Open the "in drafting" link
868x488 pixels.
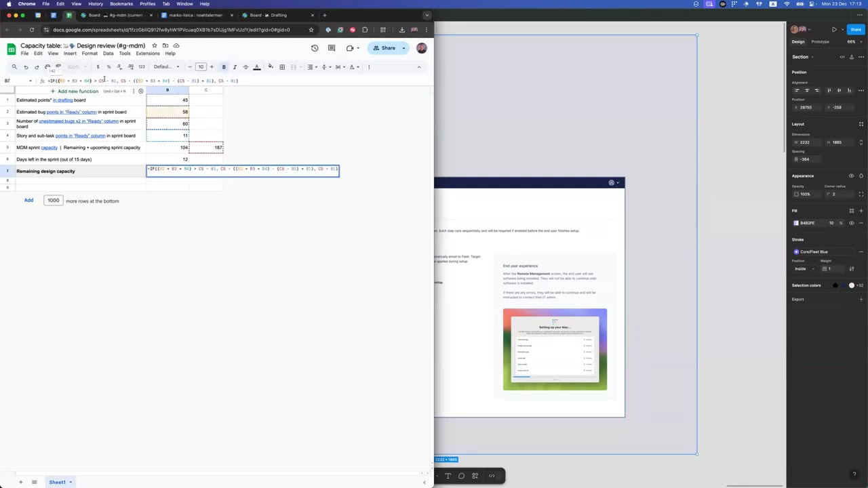point(62,100)
